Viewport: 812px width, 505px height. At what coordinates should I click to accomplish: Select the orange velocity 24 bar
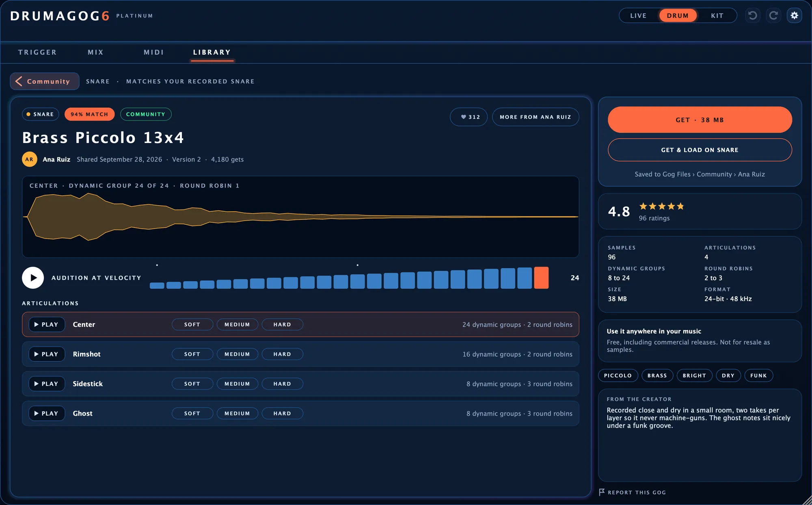pos(541,278)
